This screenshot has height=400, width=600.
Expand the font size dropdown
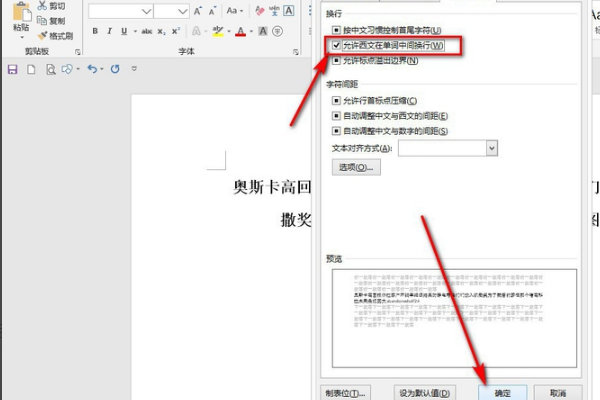[x=184, y=10]
